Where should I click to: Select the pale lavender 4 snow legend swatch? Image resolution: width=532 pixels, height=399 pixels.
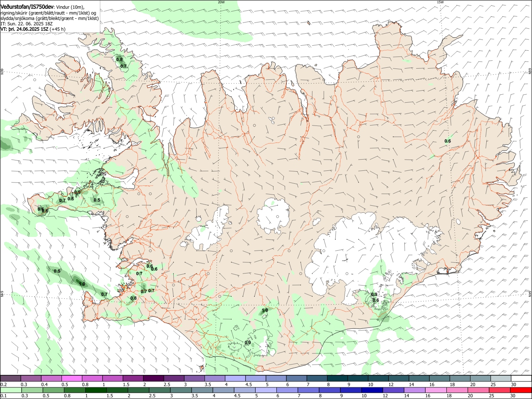click(235, 378)
